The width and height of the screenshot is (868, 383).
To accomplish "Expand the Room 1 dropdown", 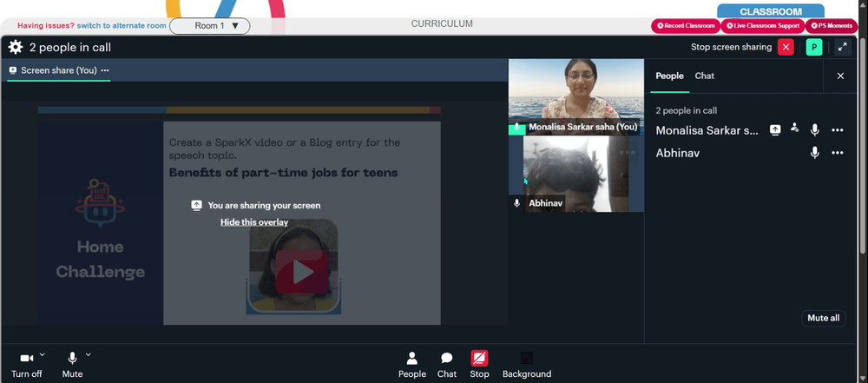I will pyautogui.click(x=210, y=25).
